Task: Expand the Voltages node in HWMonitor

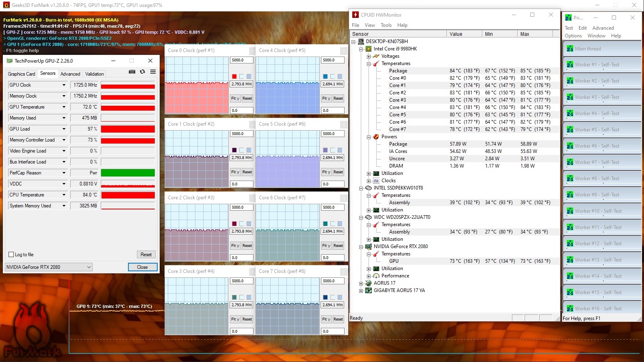Action: click(x=369, y=56)
